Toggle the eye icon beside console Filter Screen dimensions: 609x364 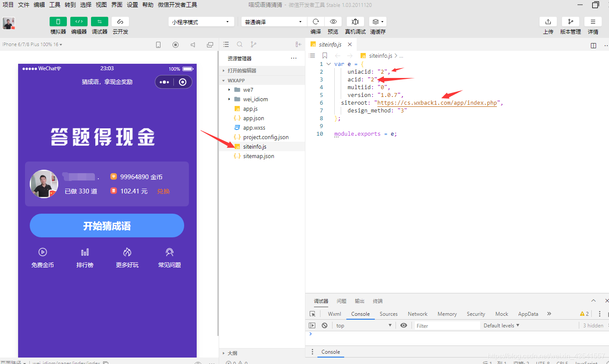click(x=404, y=325)
